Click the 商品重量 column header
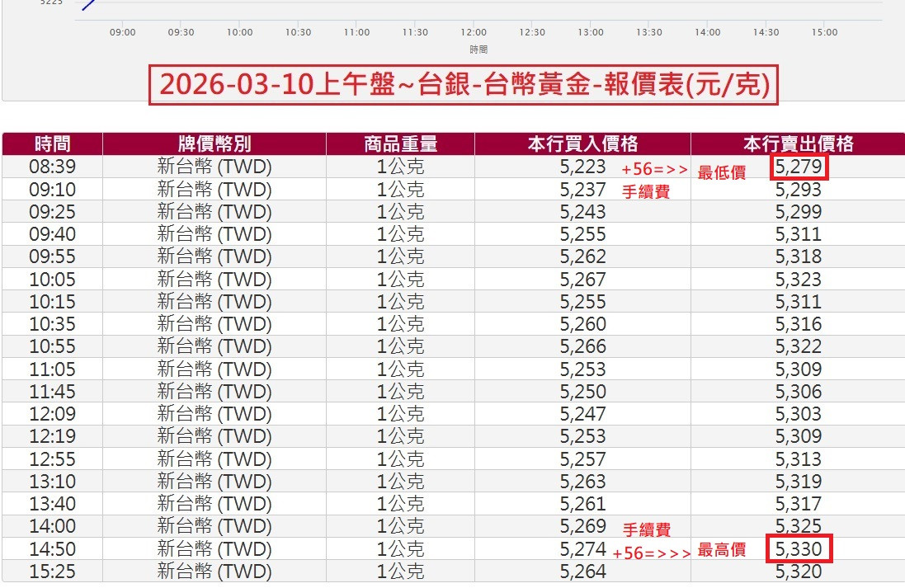 401,143
